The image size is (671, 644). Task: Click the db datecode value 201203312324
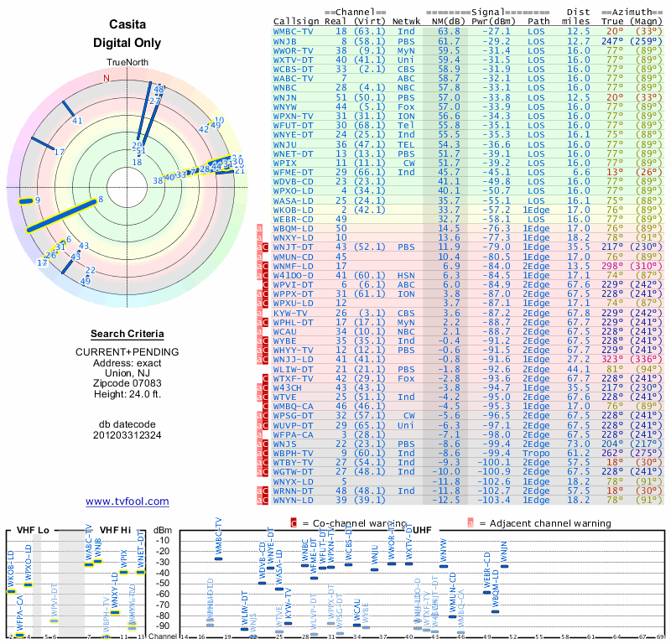pyautogui.click(x=127, y=435)
